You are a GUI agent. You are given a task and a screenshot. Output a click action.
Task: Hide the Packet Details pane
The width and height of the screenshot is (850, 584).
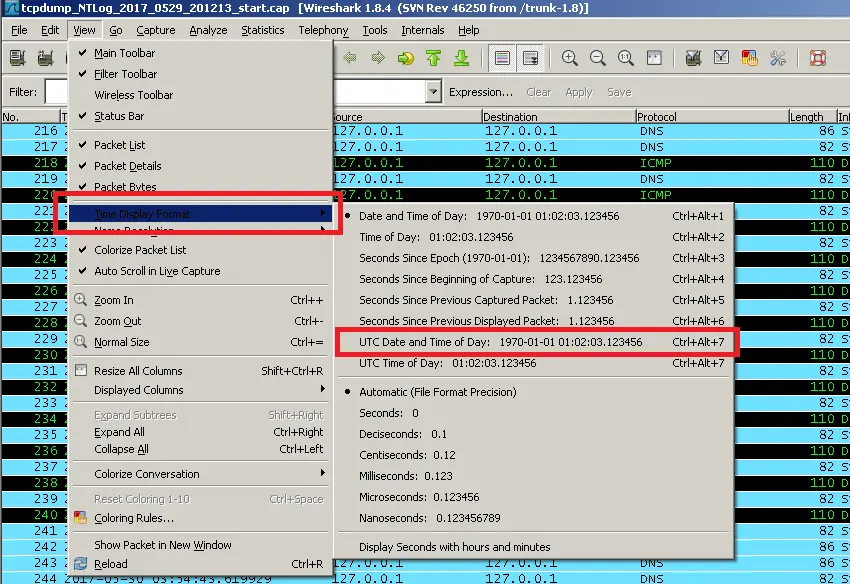[200, 166]
